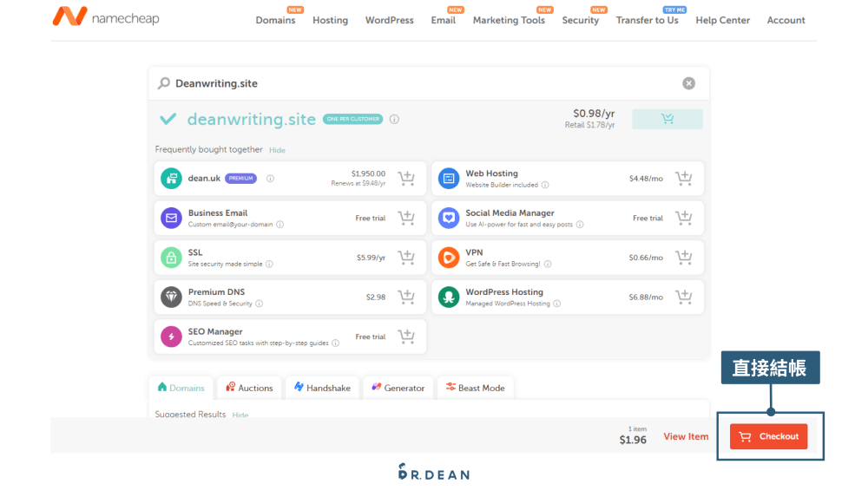
Task: Open the WordPress menu
Action: coord(389,20)
